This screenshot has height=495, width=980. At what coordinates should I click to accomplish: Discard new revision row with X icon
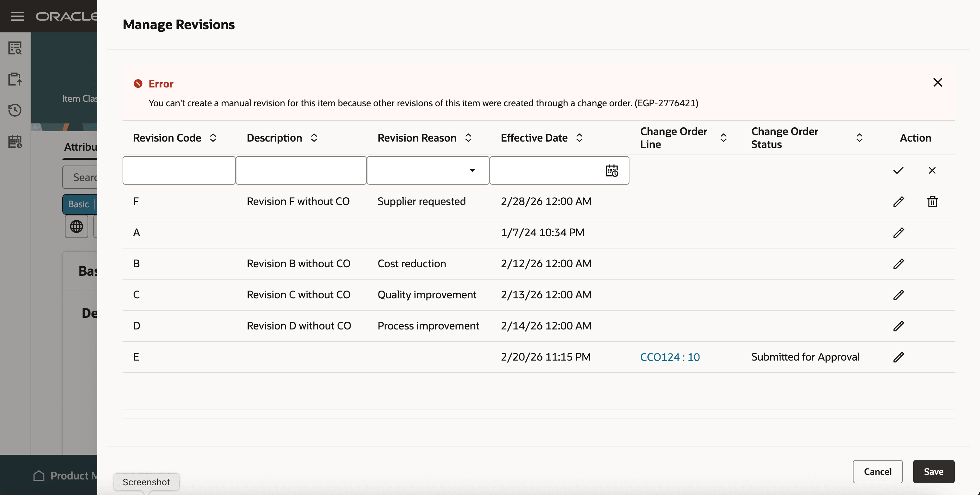tap(932, 170)
